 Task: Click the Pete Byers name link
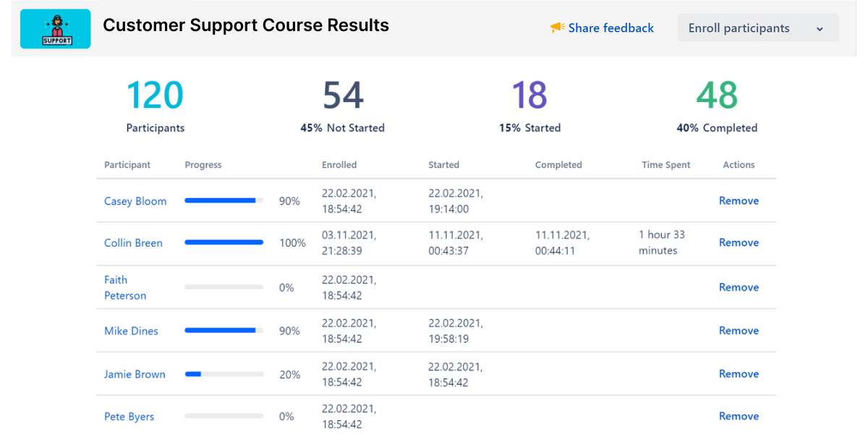point(129,417)
